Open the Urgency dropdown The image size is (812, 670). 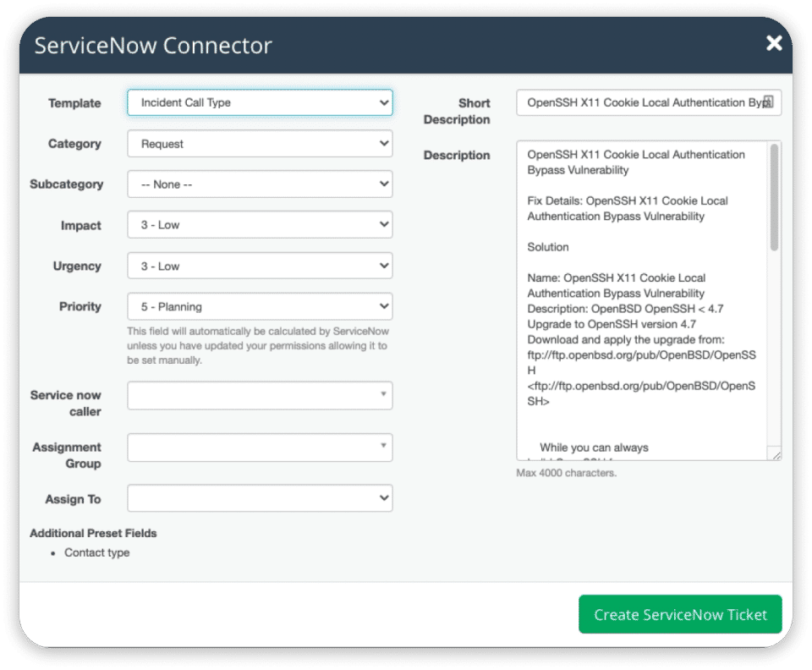(260, 266)
